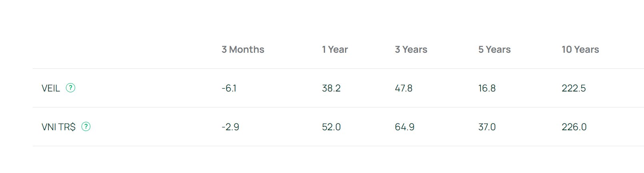The image size is (644, 173).
Task: Click the blank header cell above VEIL
Action: pos(120,50)
